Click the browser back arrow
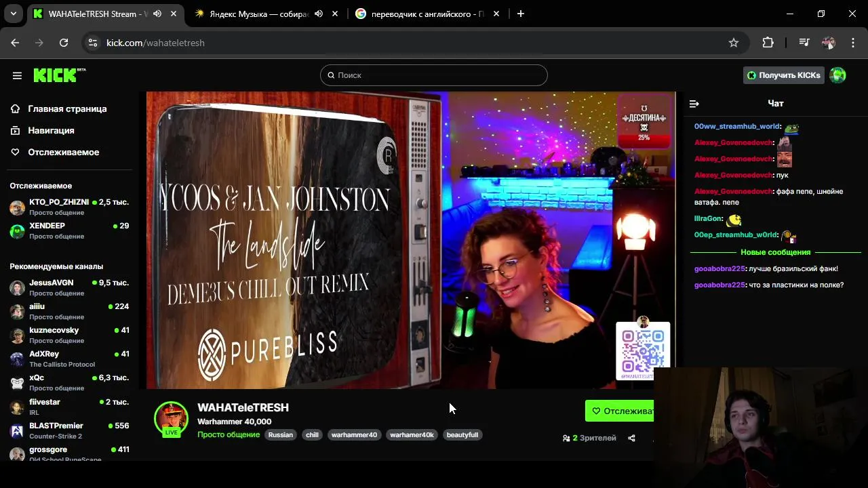868x488 pixels. pyautogui.click(x=15, y=43)
